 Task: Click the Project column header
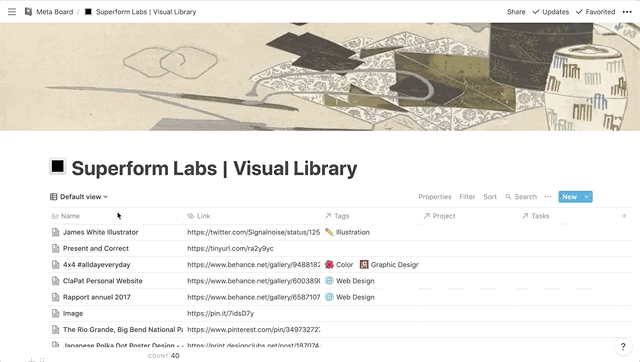(468, 216)
